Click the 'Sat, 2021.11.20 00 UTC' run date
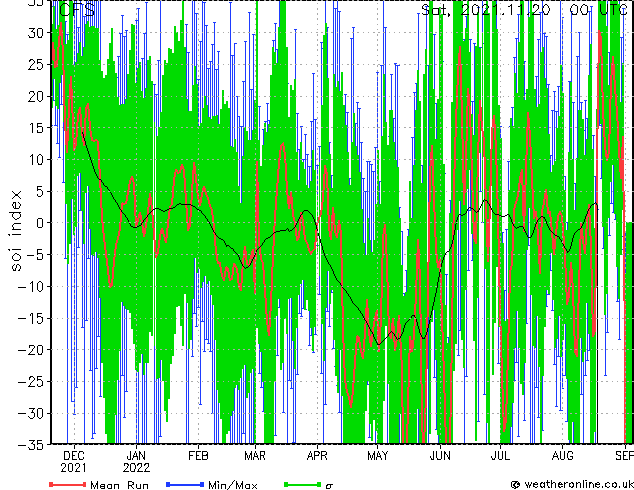 pyautogui.click(x=524, y=10)
